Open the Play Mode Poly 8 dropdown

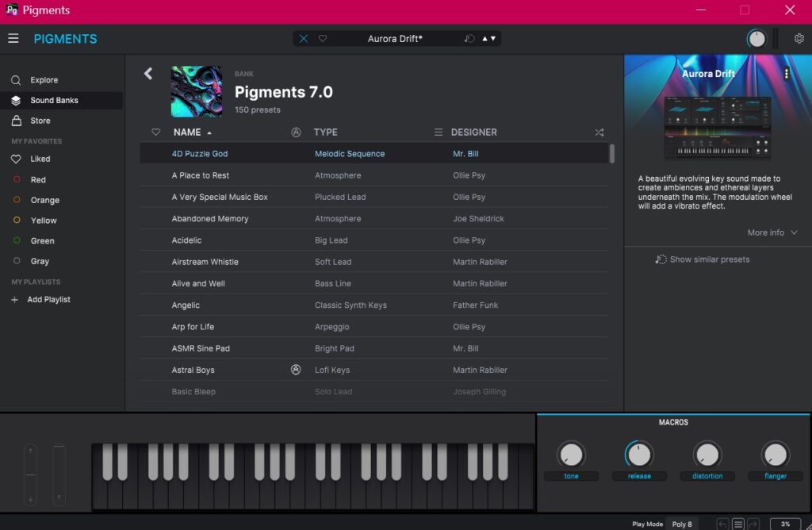[682, 524]
